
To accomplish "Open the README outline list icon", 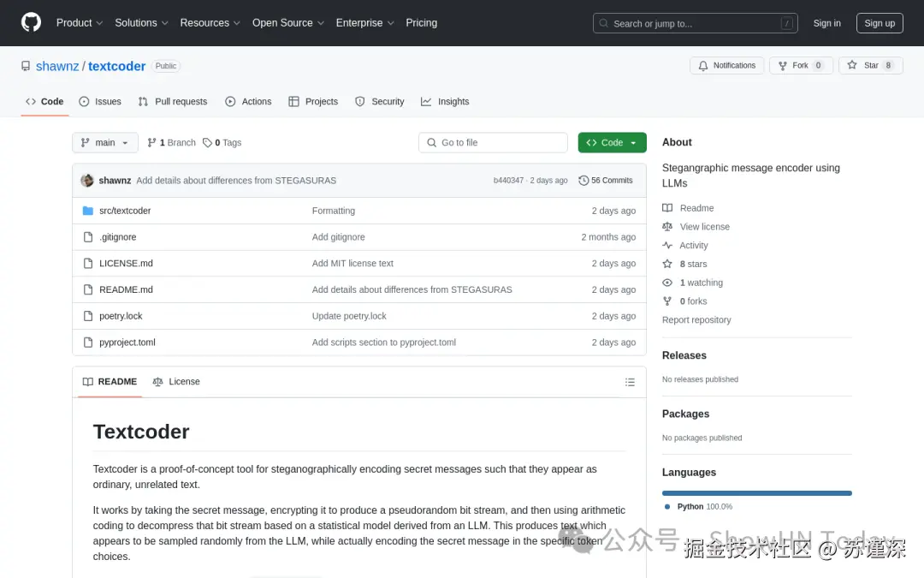I will (x=630, y=382).
